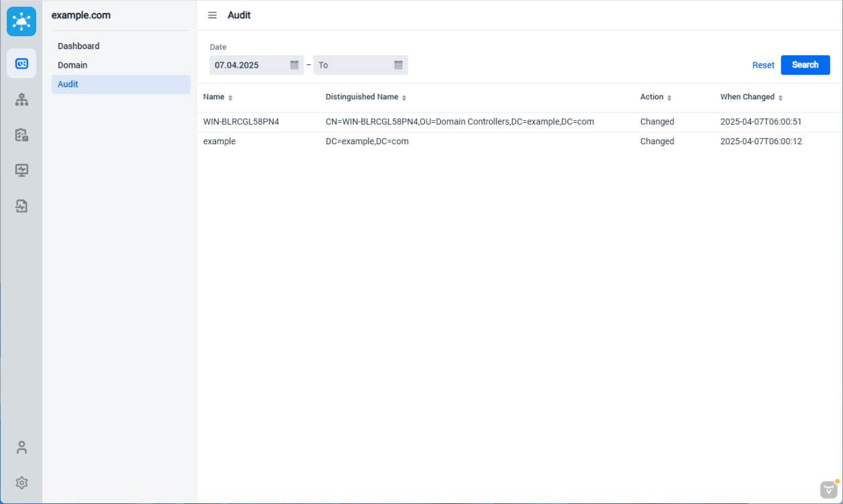The image size is (843, 504).
Task: Click the cloud network app logo
Action: click(21, 21)
